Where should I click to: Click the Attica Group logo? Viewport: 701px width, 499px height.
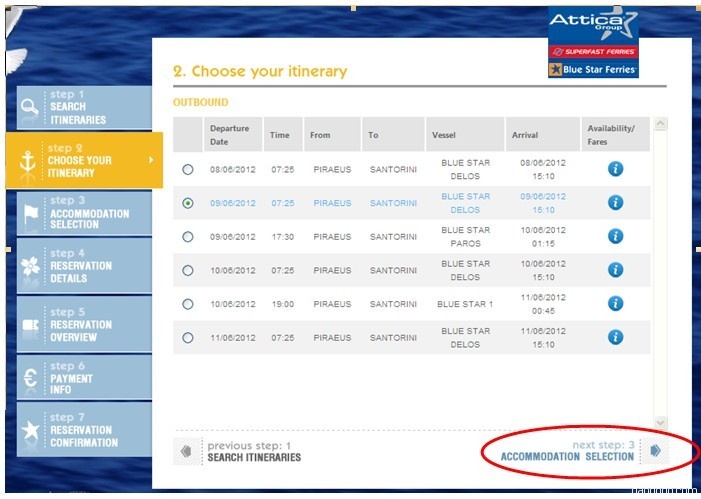593,25
